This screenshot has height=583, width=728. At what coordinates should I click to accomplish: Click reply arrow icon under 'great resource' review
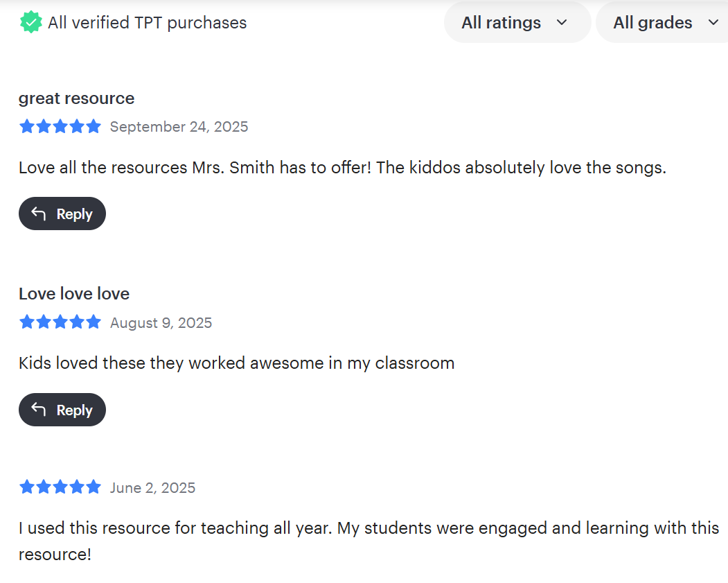(x=39, y=214)
